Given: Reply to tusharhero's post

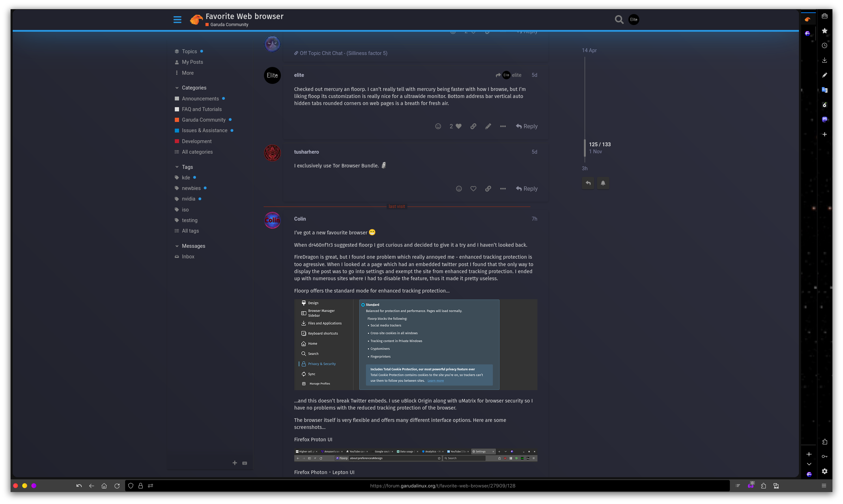Looking at the screenshot, I should (x=527, y=189).
